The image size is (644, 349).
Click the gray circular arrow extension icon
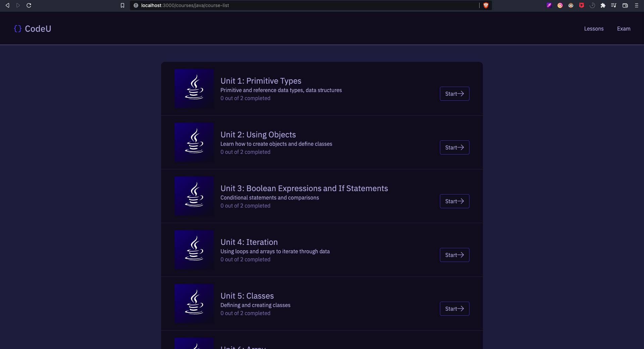tap(592, 5)
